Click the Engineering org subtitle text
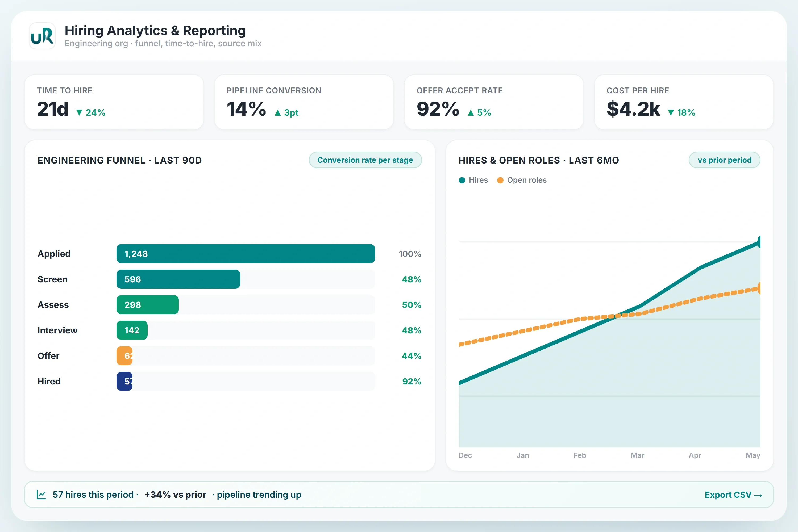 click(x=163, y=43)
